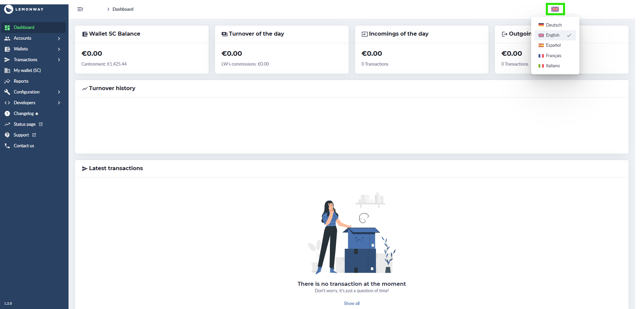The height and width of the screenshot is (309, 644).
Task: Click the Turnover of the day cash icon
Action: pos(225,34)
